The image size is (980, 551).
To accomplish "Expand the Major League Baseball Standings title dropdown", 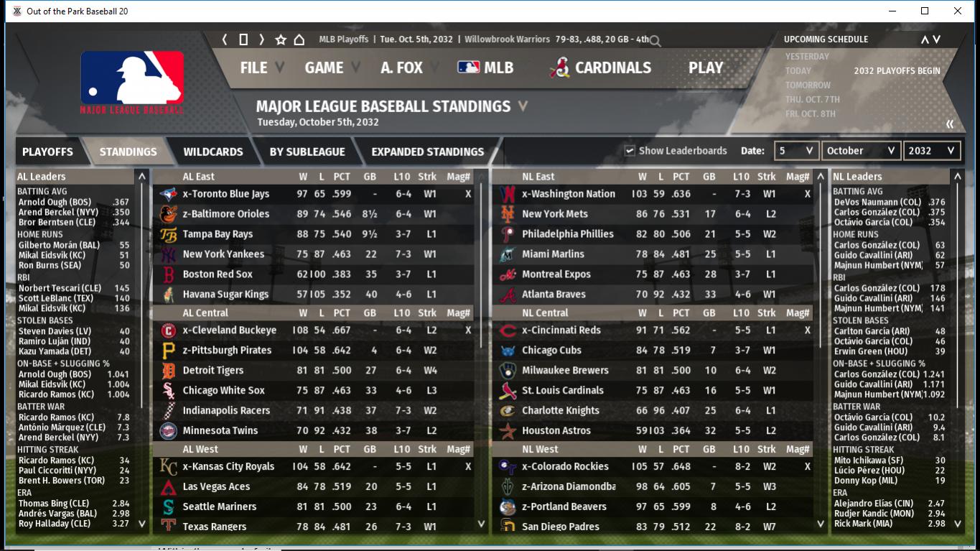I will tap(523, 106).
